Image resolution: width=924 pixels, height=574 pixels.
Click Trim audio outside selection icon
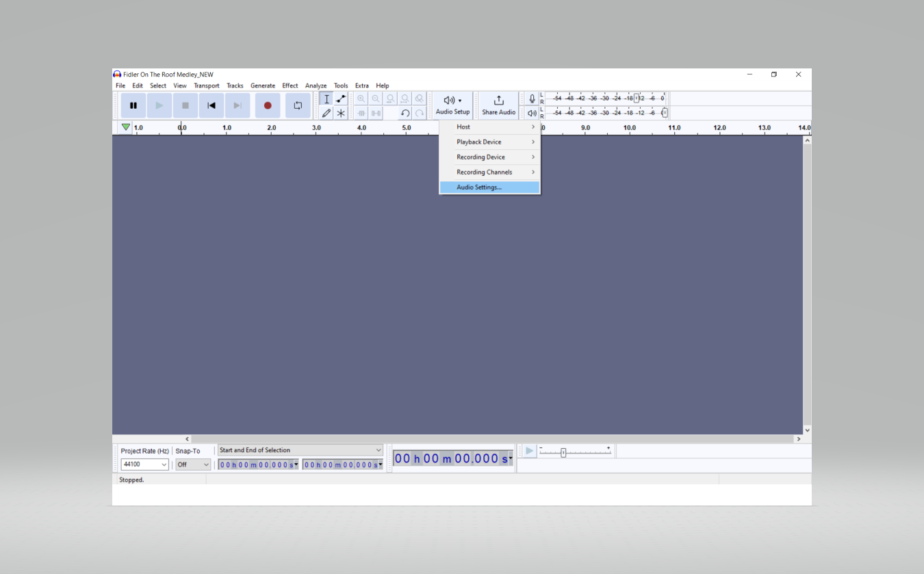click(x=361, y=113)
